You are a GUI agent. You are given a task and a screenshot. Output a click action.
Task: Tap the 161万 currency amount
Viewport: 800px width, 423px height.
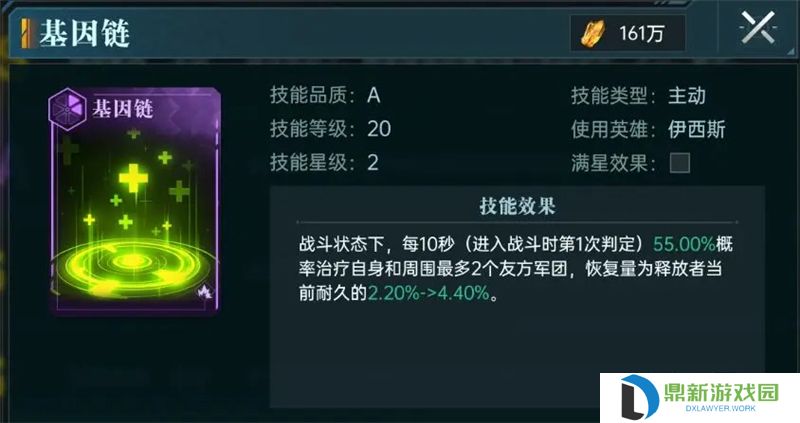pos(641,34)
